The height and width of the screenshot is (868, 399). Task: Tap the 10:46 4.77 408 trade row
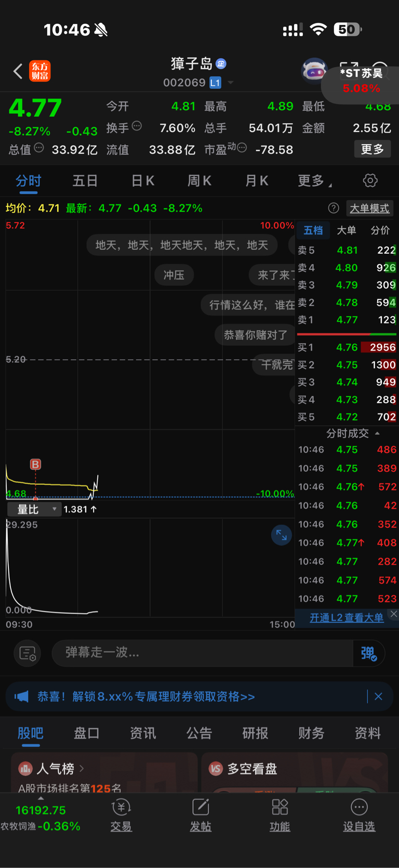[347, 542]
